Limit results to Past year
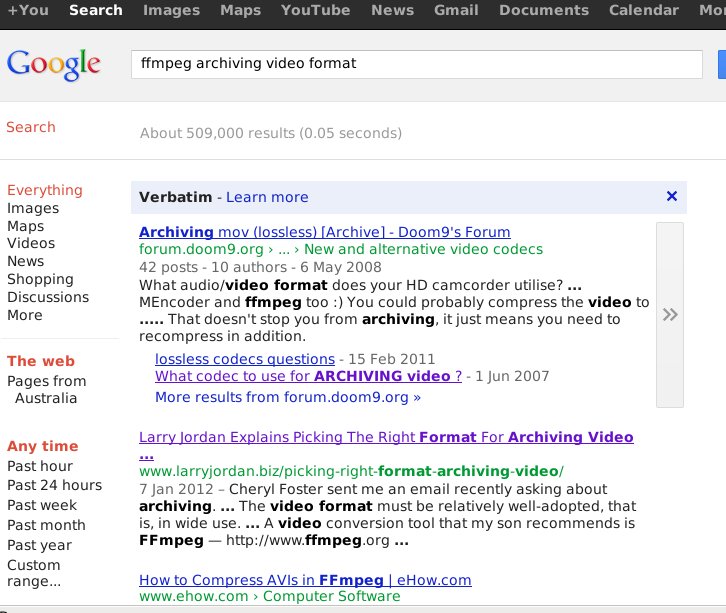This screenshot has width=726, height=613. [x=39, y=545]
